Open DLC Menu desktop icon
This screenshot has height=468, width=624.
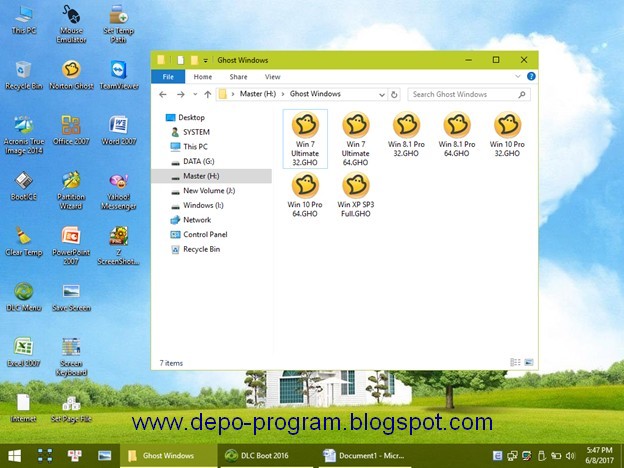(23, 297)
